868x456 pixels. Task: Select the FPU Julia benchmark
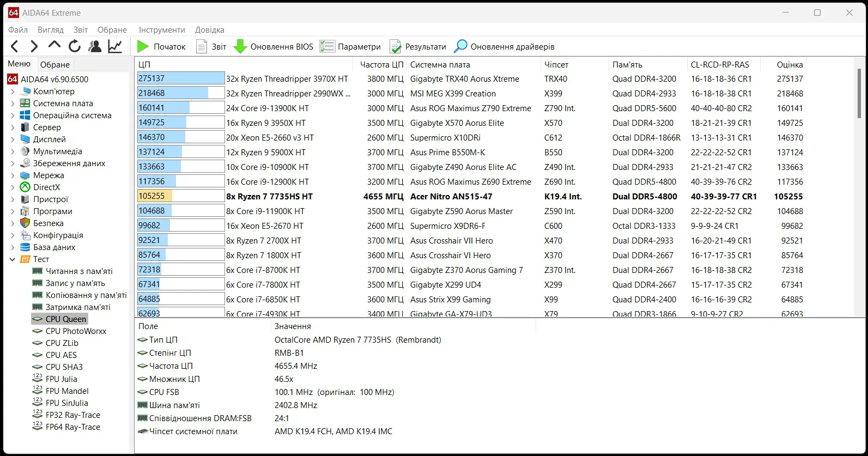[54, 379]
